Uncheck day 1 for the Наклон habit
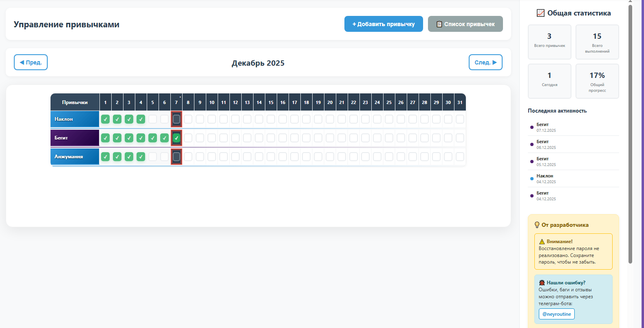 point(105,119)
